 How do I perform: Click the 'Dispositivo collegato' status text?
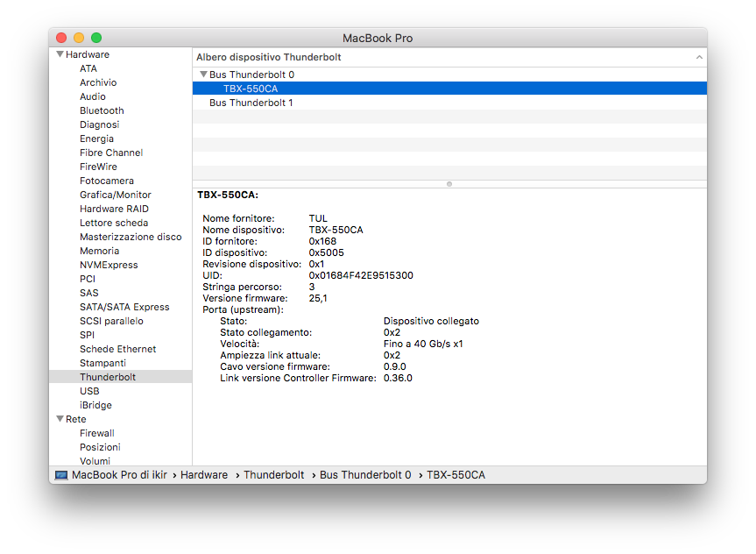[431, 321]
